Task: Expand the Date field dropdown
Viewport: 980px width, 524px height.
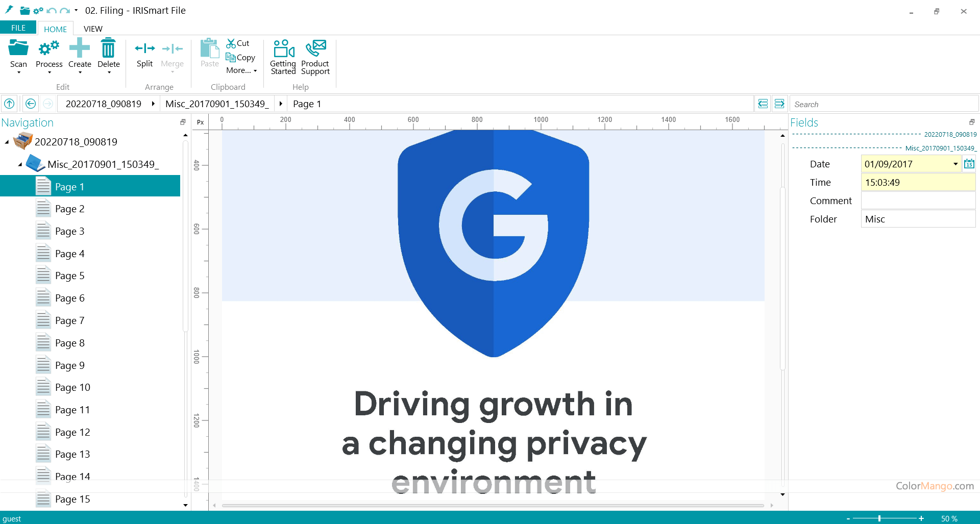Action: [955, 164]
